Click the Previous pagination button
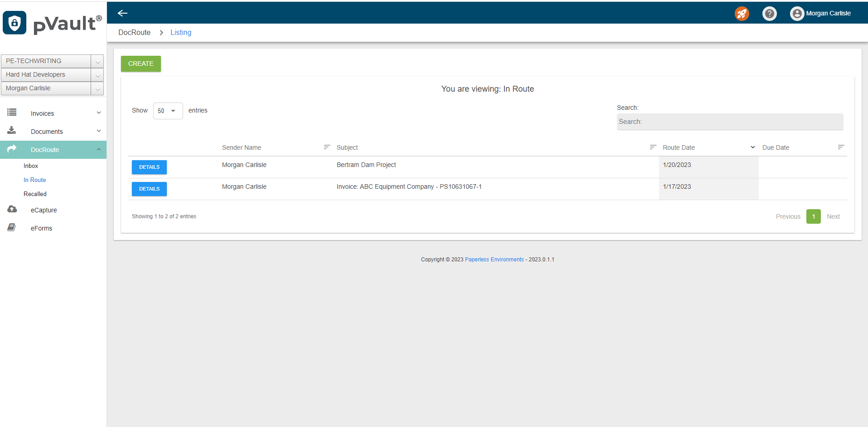 coord(788,216)
